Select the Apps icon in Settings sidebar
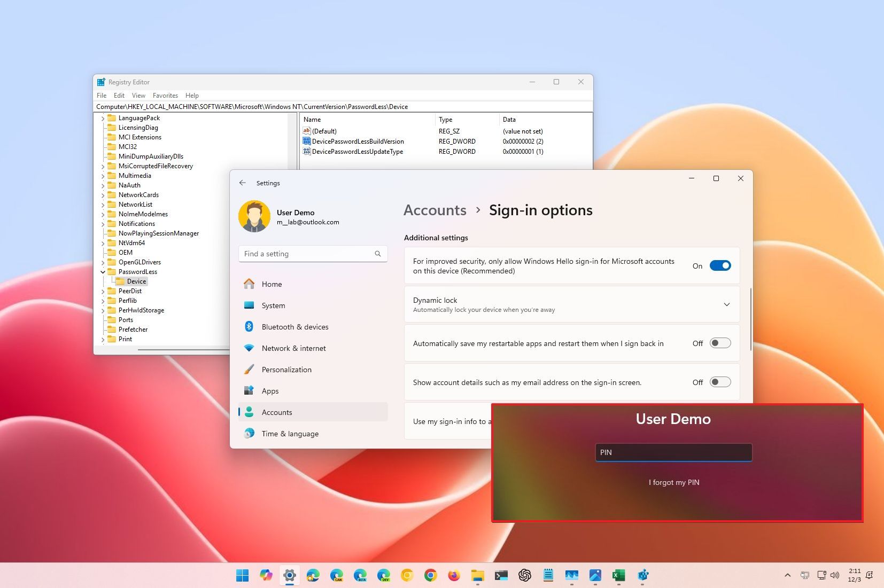 tap(250, 390)
